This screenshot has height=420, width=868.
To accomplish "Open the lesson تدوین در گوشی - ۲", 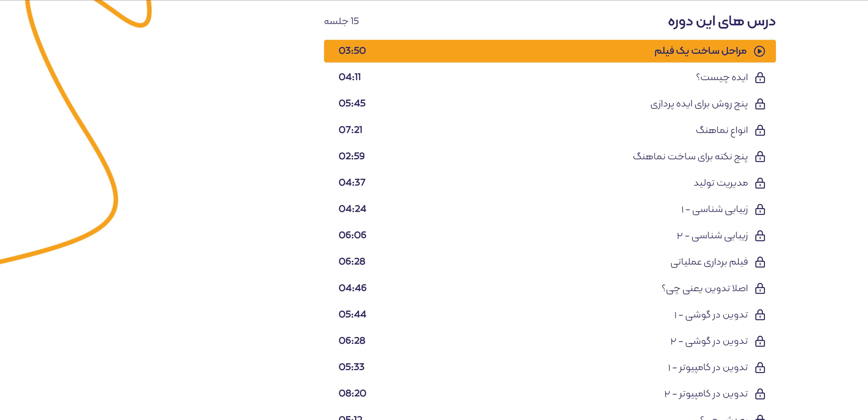I will tap(709, 341).
